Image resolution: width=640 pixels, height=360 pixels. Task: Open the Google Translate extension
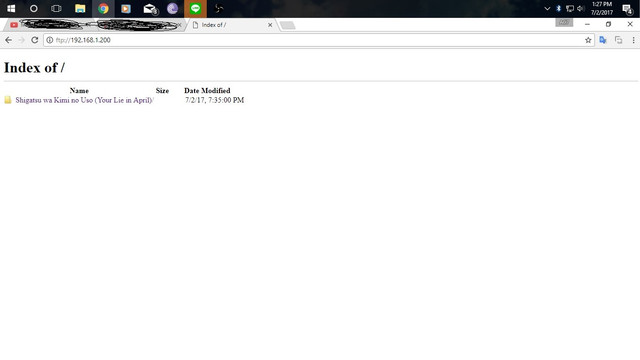coord(603,40)
